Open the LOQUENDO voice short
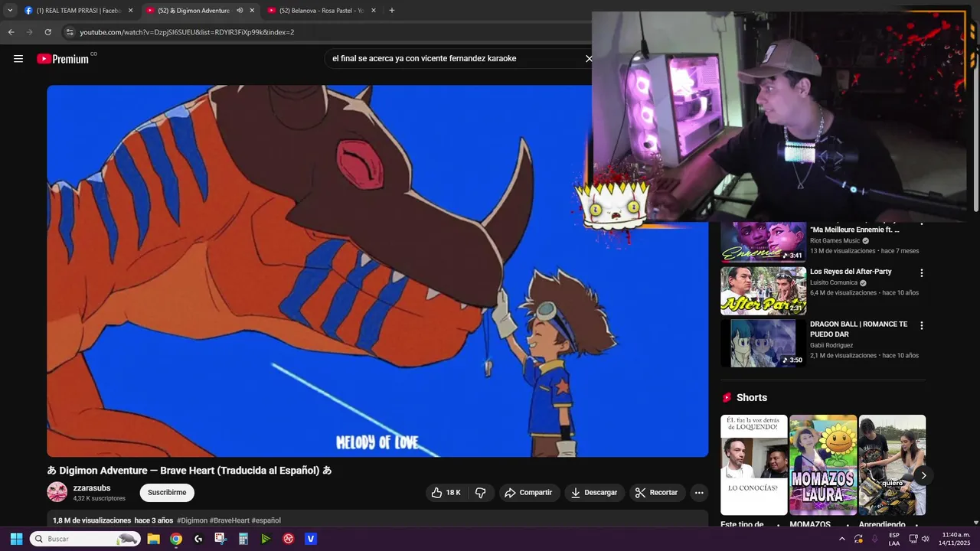The image size is (980, 551). tap(753, 465)
